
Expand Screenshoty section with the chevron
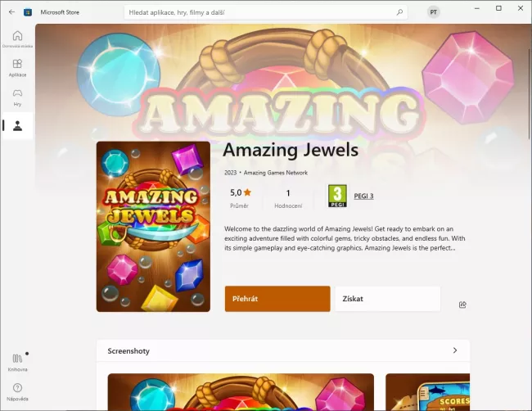click(455, 350)
